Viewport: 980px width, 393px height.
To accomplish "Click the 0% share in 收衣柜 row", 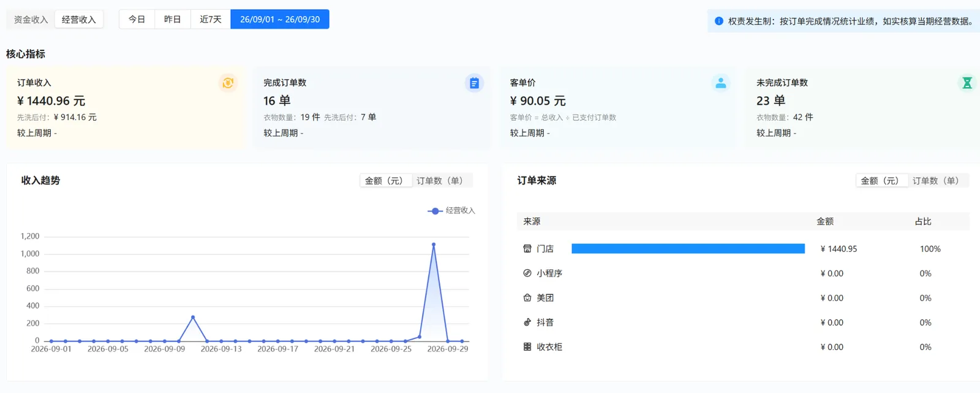I will pos(925,347).
